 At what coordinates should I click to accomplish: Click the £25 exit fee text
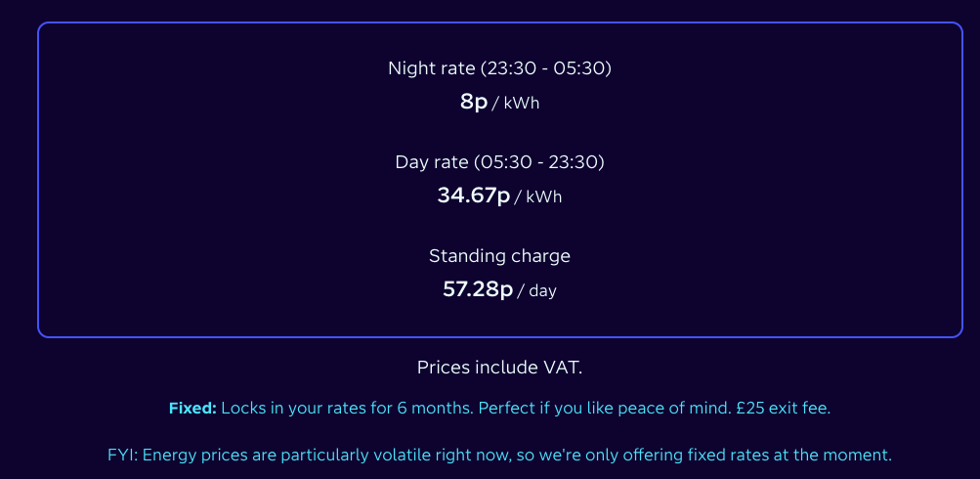click(782, 408)
